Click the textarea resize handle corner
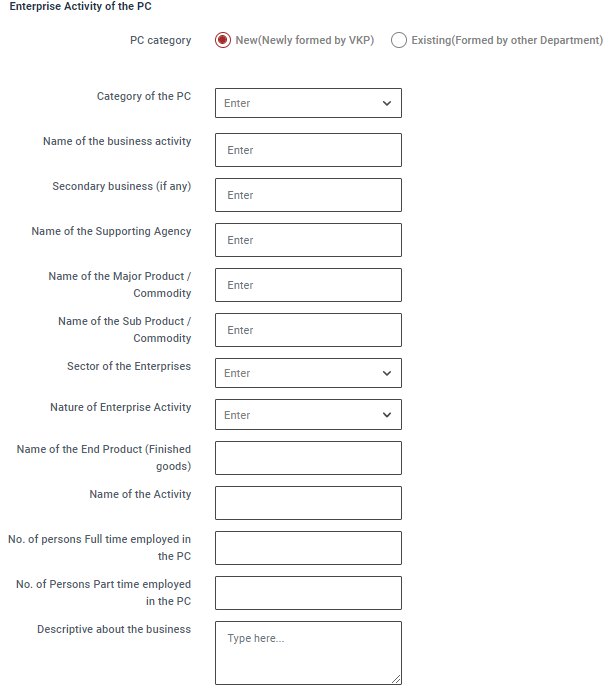607x688 pixels. click(x=396, y=679)
